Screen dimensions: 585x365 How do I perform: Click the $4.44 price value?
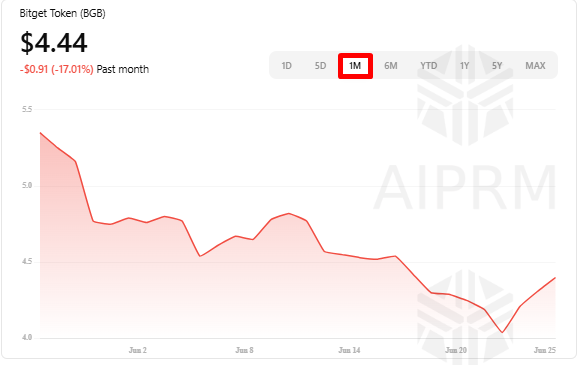54,42
